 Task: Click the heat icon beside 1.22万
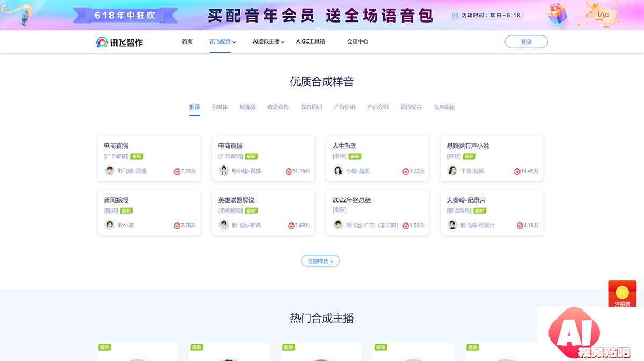(x=406, y=171)
